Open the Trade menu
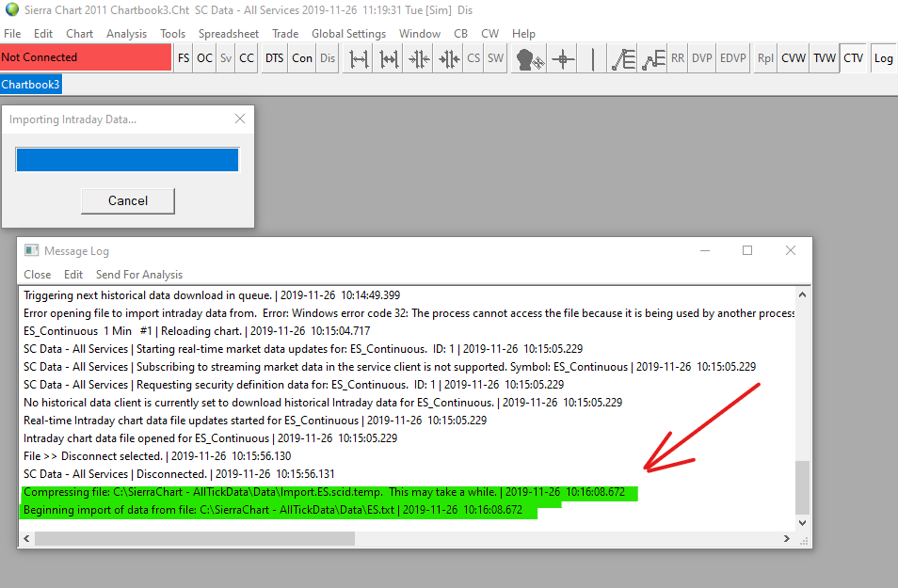The width and height of the screenshot is (898, 588). 285,34
